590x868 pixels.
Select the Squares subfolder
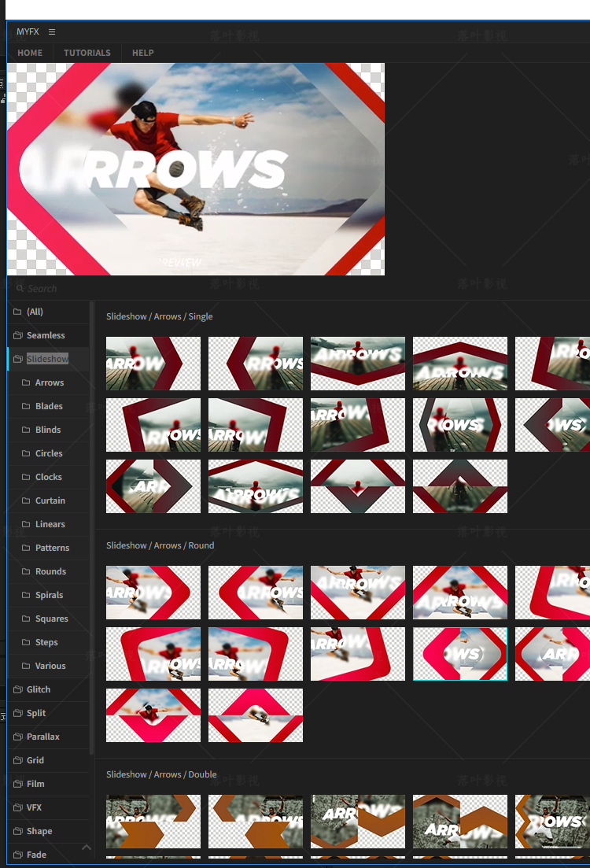[x=49, y=619]
